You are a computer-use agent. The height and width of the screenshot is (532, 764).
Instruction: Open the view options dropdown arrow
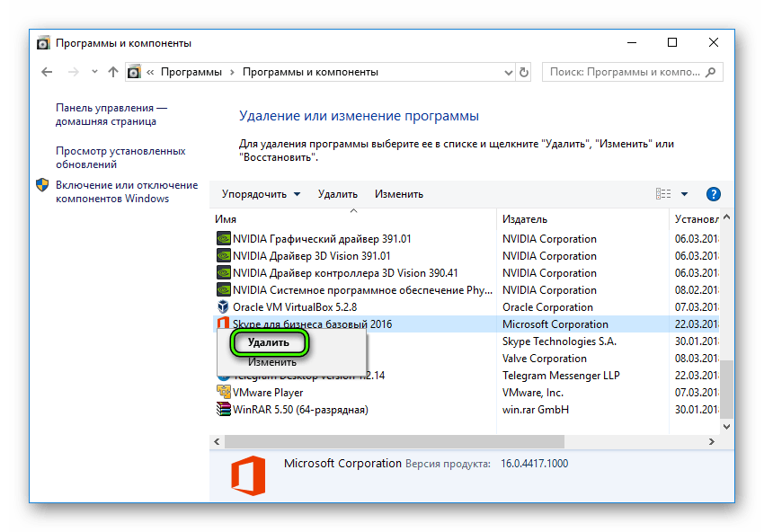point(684,194)
